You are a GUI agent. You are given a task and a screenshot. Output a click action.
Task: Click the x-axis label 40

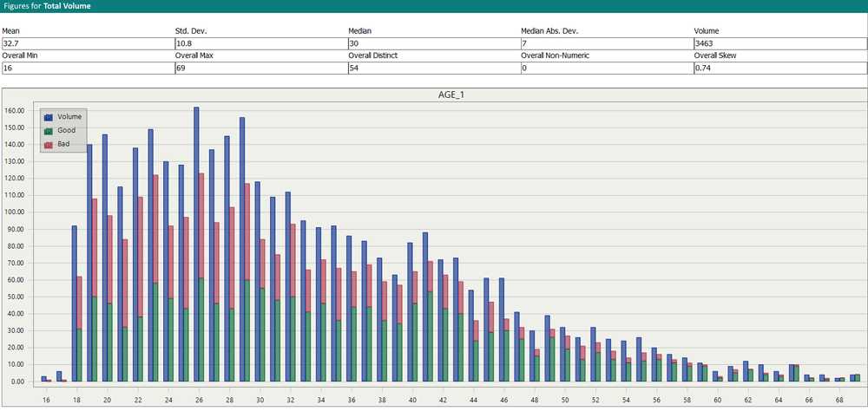[x=412, y=400]
